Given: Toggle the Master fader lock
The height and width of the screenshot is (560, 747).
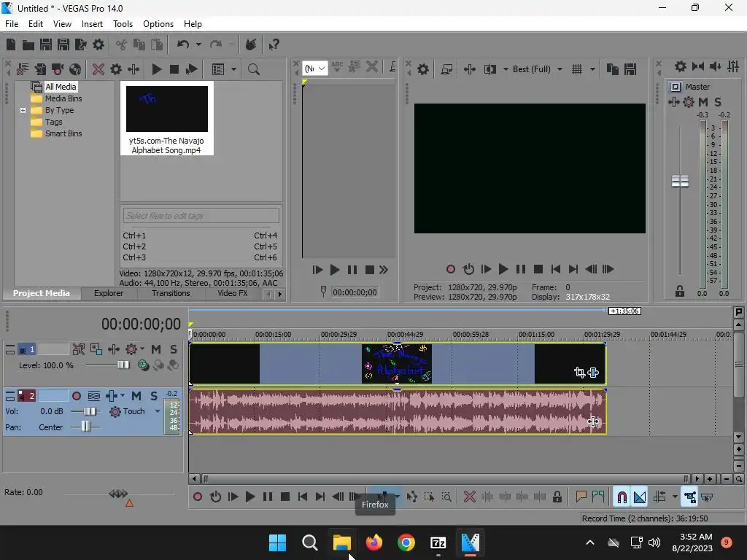Looking at the screenshot, I should (x=680, y=292).
